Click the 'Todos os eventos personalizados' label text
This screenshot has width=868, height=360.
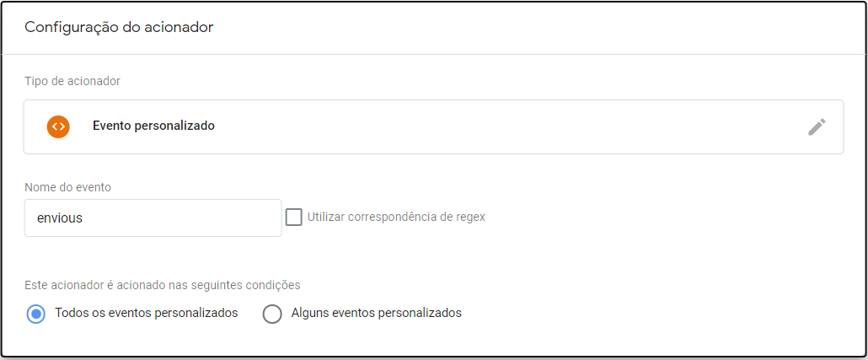146,313
